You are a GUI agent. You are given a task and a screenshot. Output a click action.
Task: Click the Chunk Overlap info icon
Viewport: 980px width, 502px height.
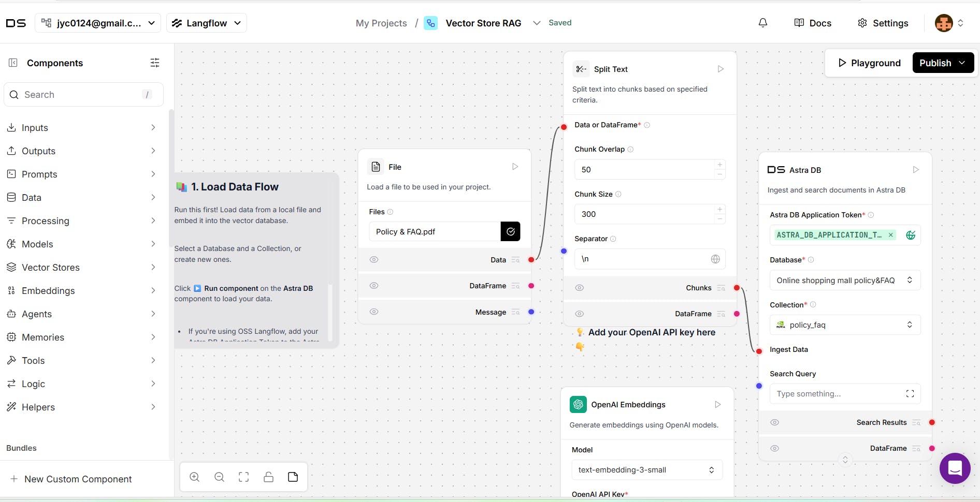click(630, 149)
